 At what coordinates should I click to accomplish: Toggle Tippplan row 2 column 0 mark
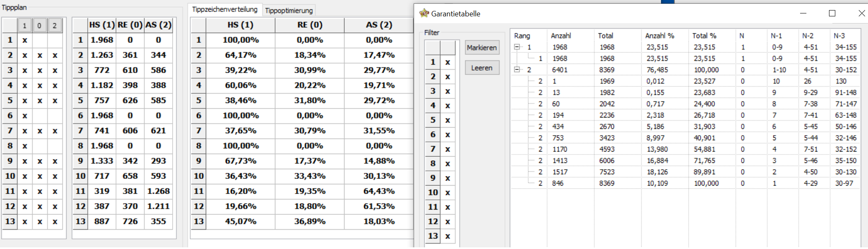point(39,55)
